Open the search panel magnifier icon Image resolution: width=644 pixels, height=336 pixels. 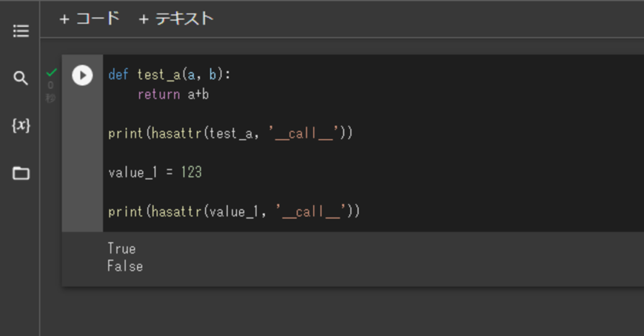pos(21,77)
